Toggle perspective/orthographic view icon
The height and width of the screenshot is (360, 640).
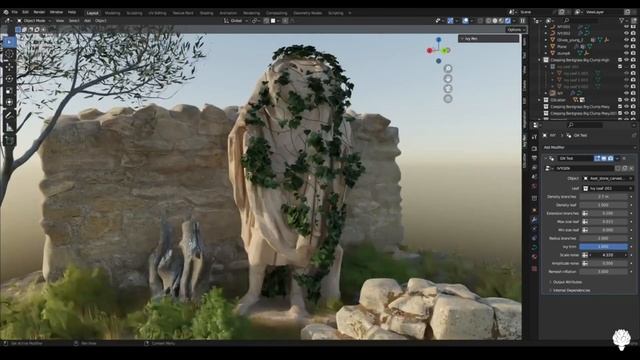(448, 99)
